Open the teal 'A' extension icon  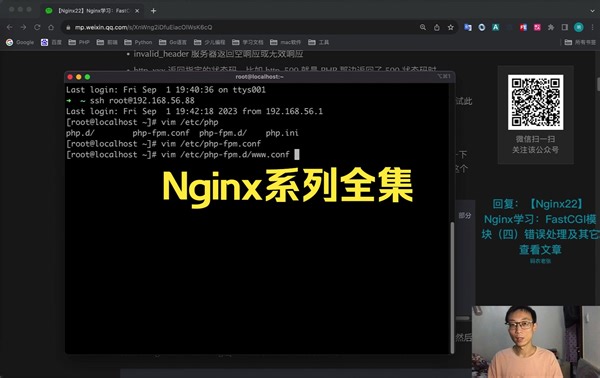(x=496, y=27)
